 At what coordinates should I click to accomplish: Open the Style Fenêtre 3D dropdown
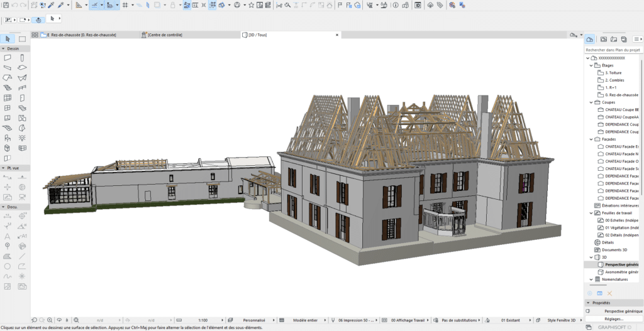point(561,320)
